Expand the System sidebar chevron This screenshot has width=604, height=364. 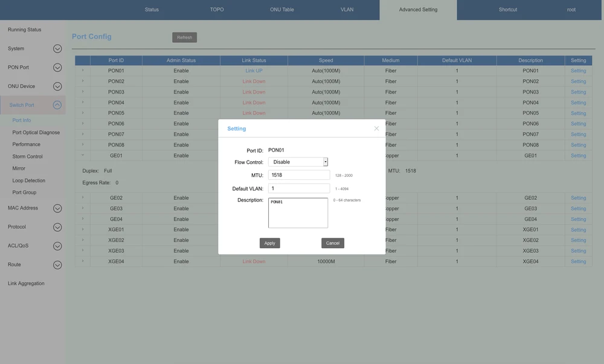pos(57,49)
